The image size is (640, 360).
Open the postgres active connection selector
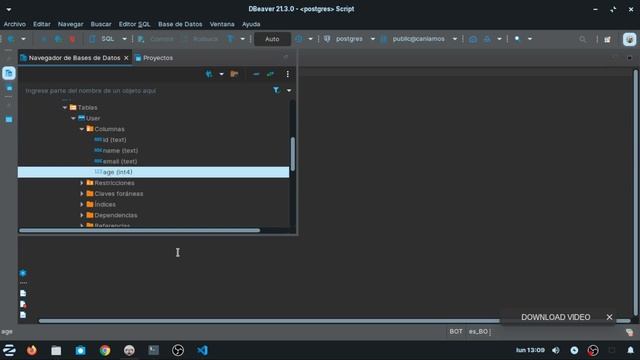tap(349, 39)
